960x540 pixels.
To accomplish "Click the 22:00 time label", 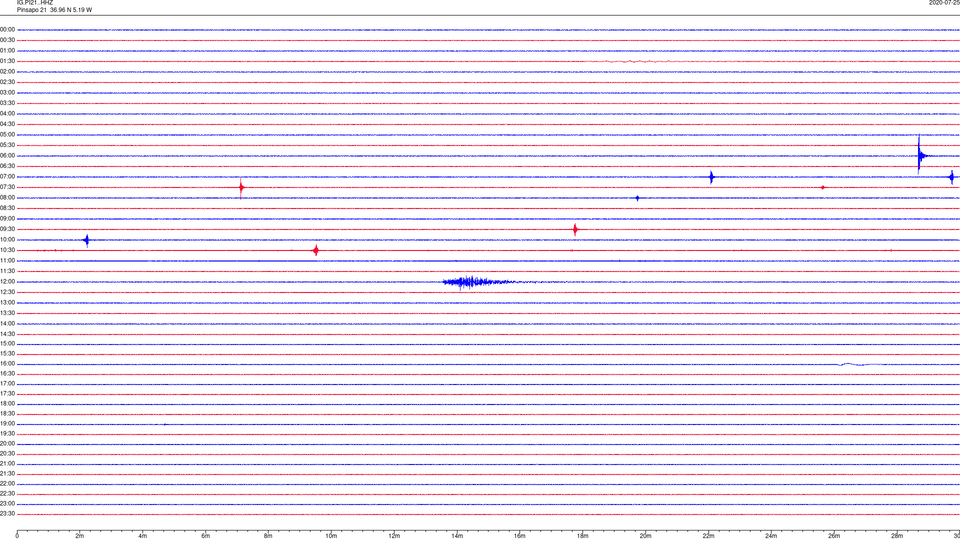I will point(7,484).
